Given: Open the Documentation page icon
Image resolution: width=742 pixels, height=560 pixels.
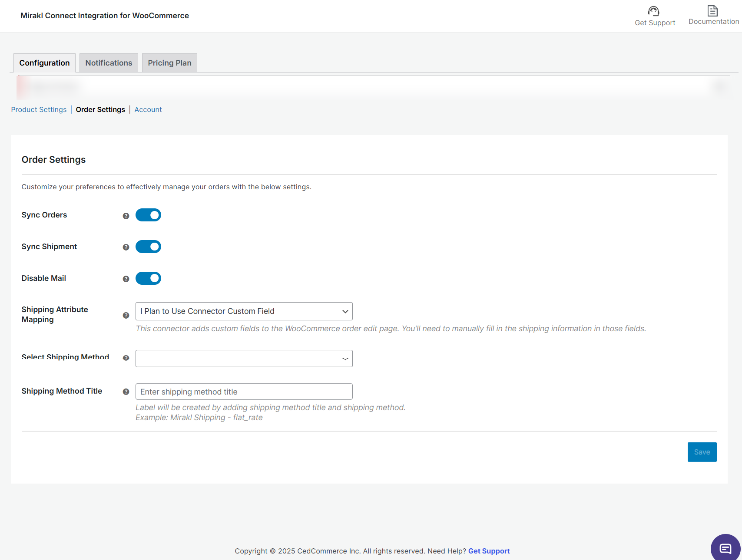Looking at the screenshot, I should click(x=712, y=11).
